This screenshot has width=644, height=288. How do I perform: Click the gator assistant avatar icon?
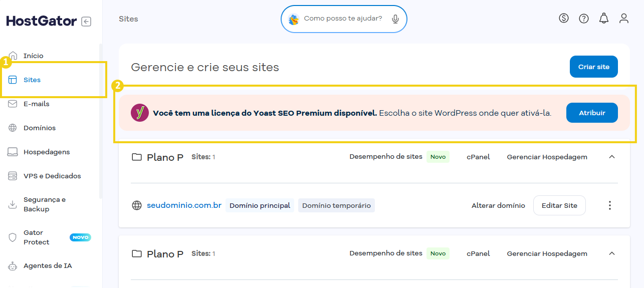[x=294, y=19]
